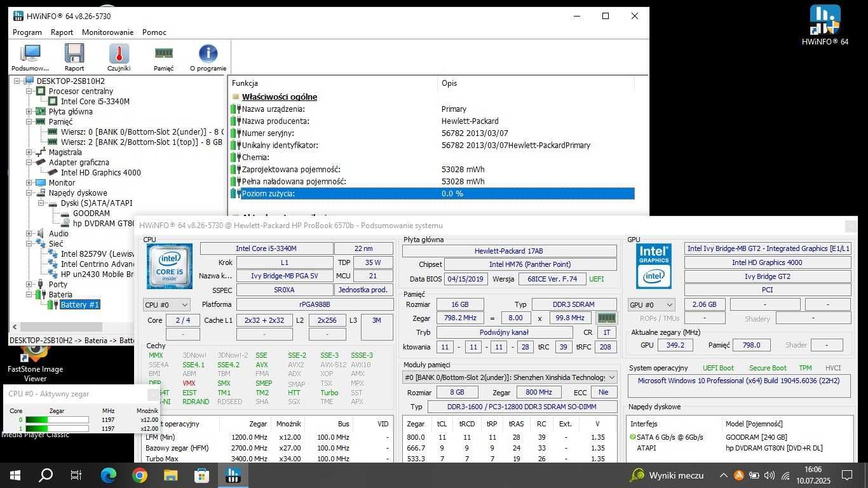Screen dimensions: 868x488
Task: Select Battery #1 in the tree
Action: tap(80, 305)
